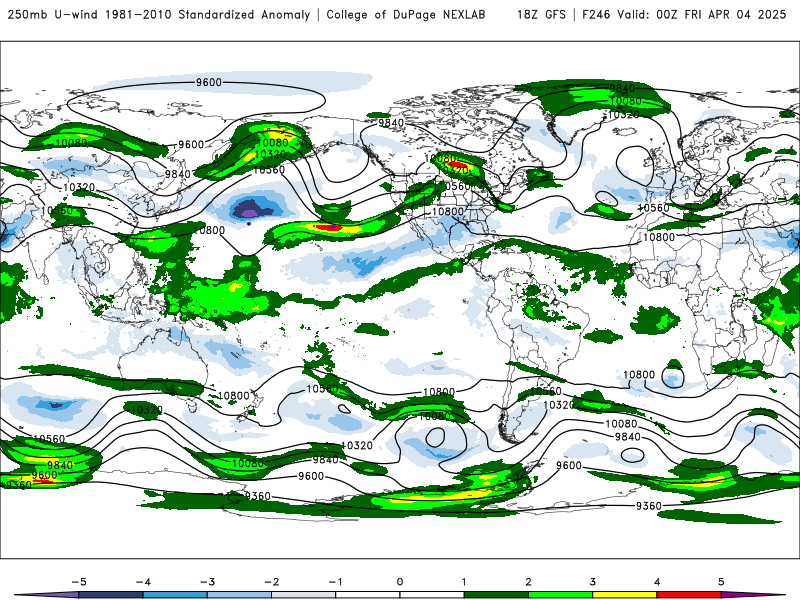Click the '250mb U-wind 1981-2010 Standardized Anomaly' title text

point(159,14)
